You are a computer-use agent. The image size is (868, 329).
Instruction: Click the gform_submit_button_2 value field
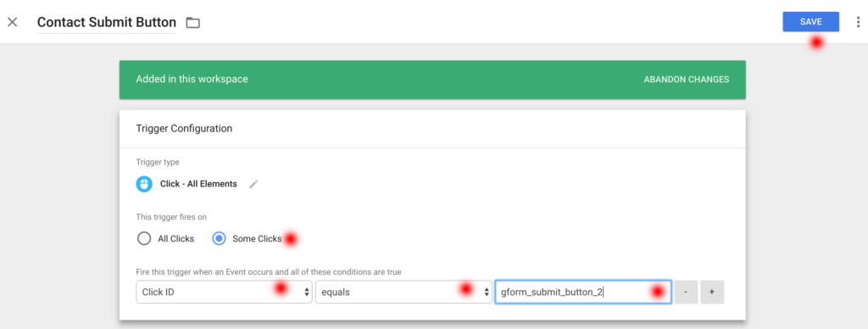tap(583, 292)
